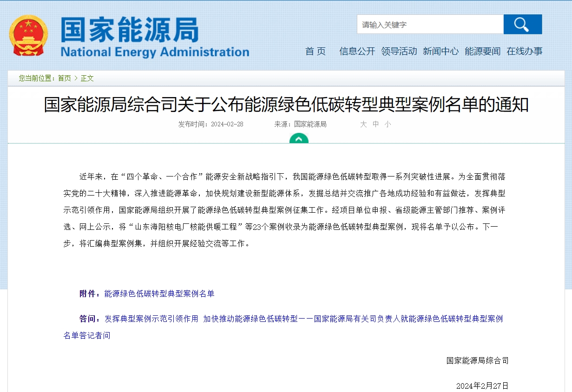572x392 pixels.
Task: Click the magnifying glass search icon
Action: [522, 25]
